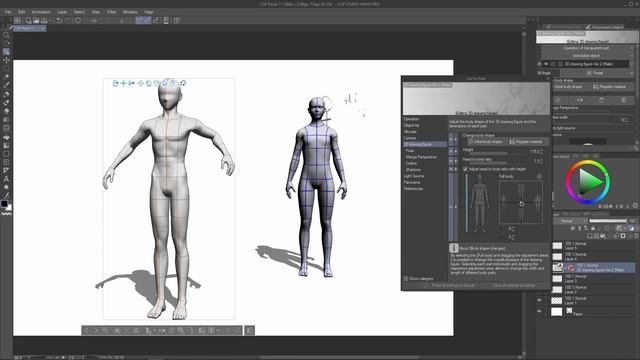Image resolution: width=640 pixels, height=360 pixels.
Task: Toggle the eye icon in the object list row
Action: pos(546,64)
